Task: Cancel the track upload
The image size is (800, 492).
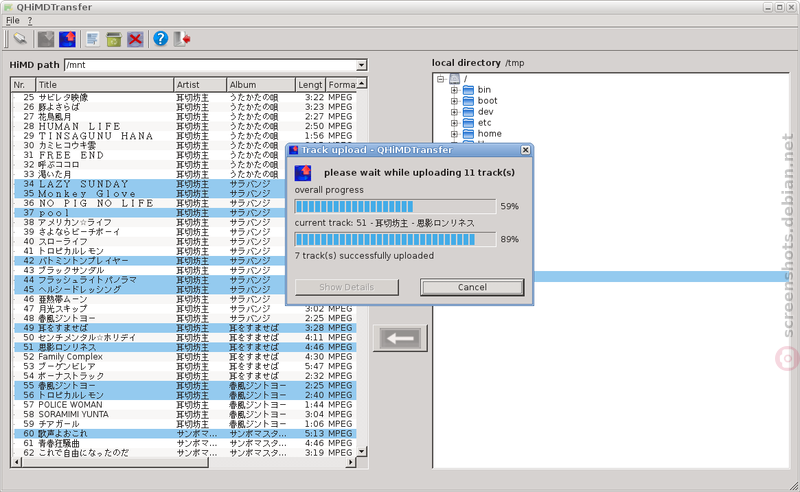Action: [472, 287]
